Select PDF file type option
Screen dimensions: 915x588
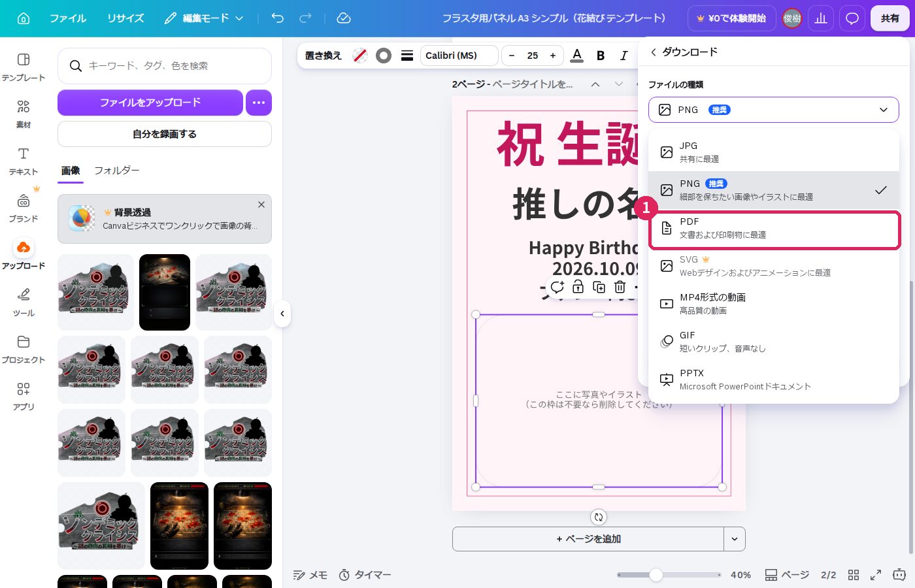(774, 228)
